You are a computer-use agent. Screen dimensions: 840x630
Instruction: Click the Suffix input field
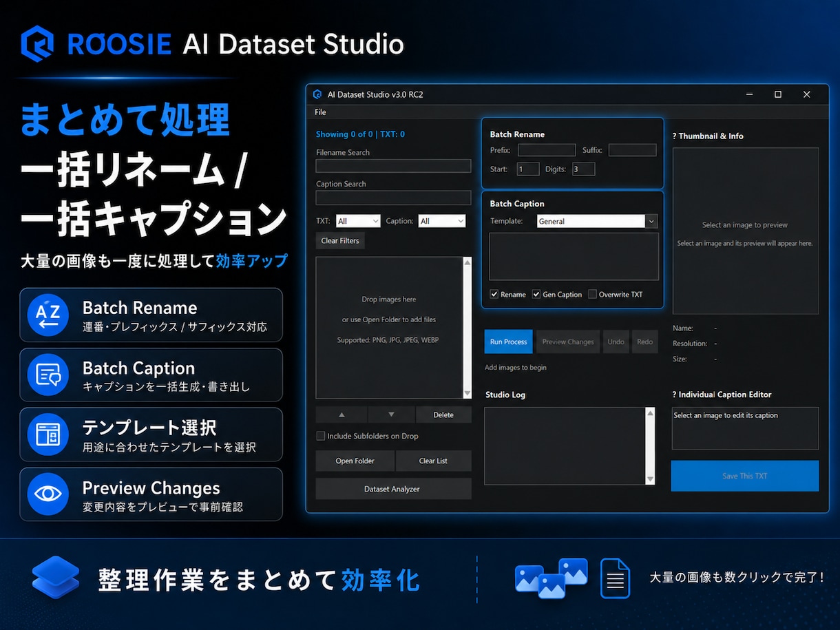632,150
